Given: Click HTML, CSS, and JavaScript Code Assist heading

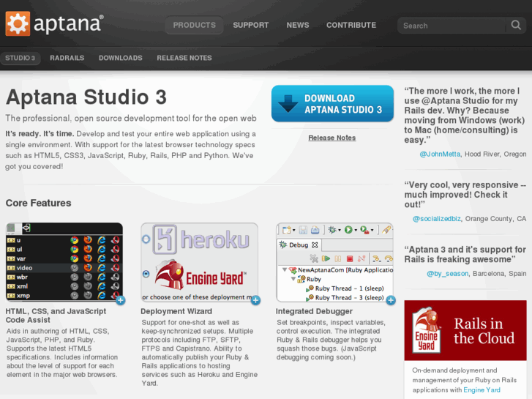Looking at the screenshot, I should 56,316.
